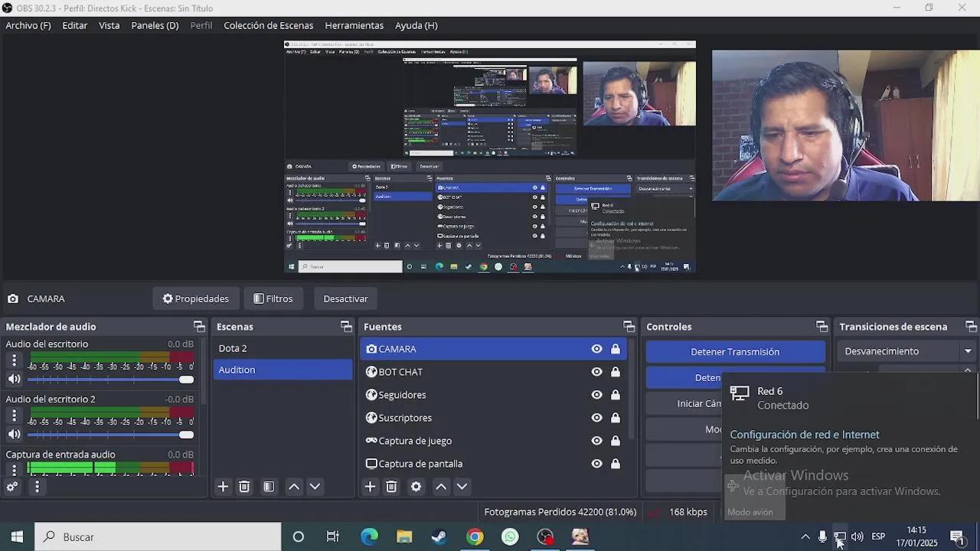Unlock the Seguidores source

click(x=615, y=395)
